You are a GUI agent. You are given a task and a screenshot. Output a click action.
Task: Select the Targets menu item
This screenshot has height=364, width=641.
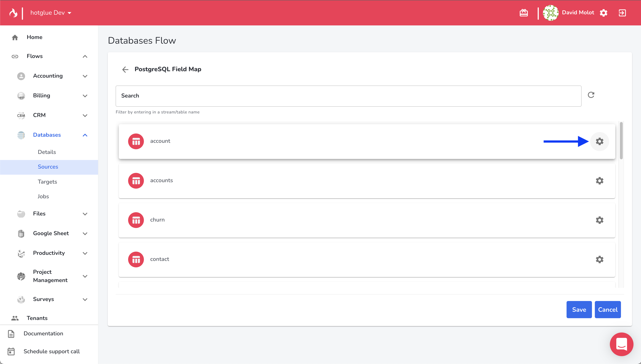[47, 182]
